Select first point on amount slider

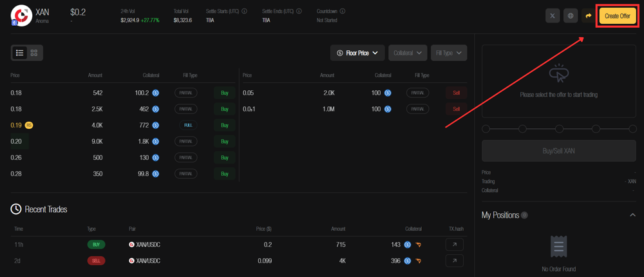tap(486, 129)
